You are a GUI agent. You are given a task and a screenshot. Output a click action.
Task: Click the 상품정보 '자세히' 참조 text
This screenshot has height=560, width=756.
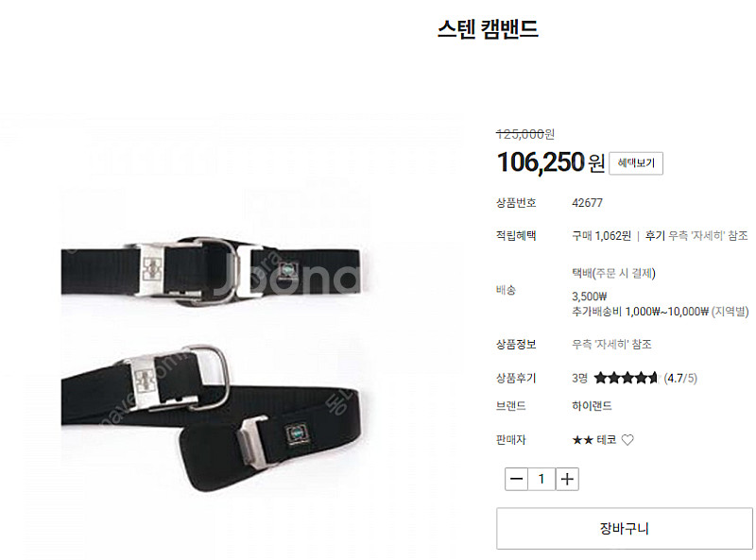coord(611,344)
